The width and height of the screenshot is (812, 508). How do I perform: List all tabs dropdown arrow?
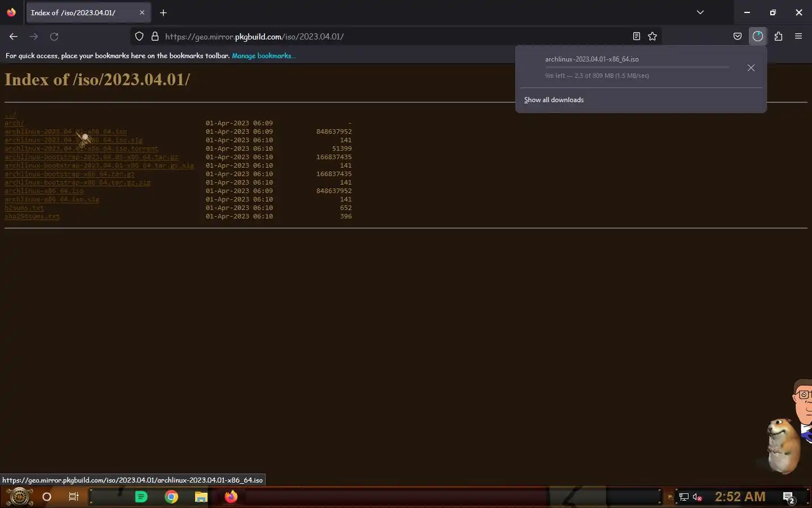pyautogui.click(x=700, y=12)
